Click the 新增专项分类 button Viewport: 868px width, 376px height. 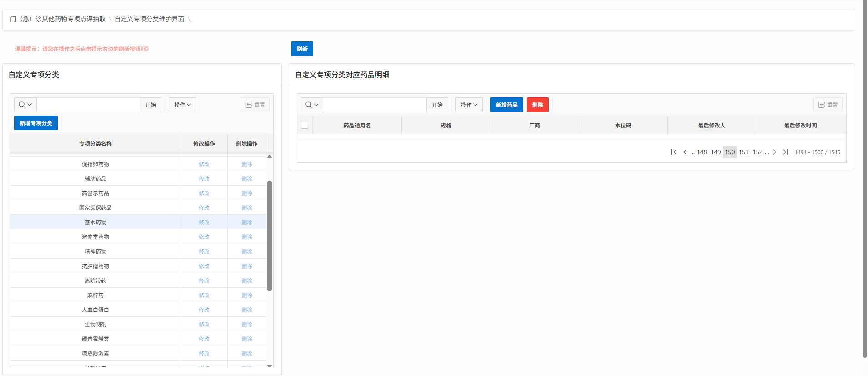tap(36, 123)
